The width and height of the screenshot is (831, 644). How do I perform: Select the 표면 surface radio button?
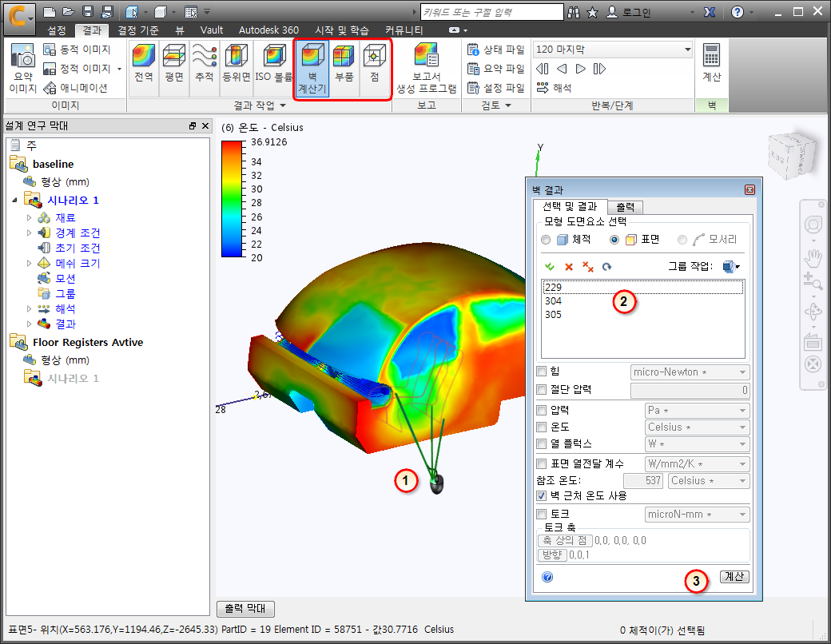pyautogui.click(x=614, y=241)
